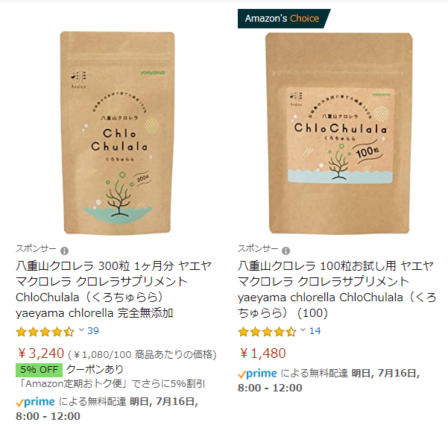Click the green 5% OFF coupon badge
The image size is (448, 428).
tap(39, 370)
